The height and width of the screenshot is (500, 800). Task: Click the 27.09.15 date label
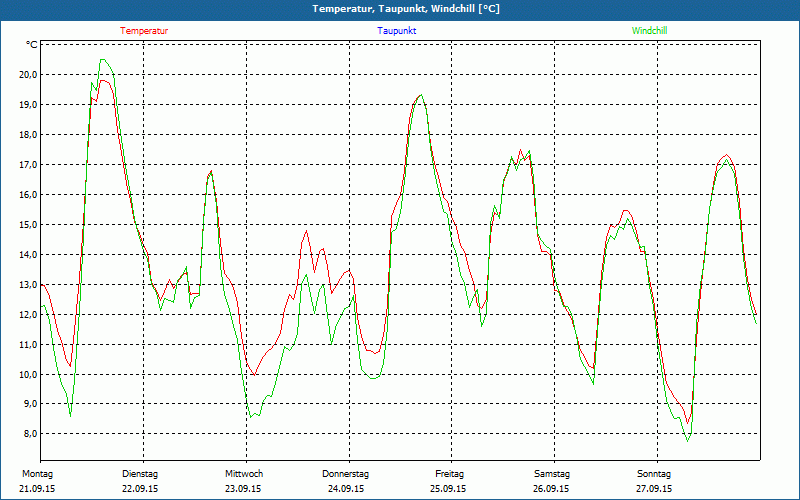pyautogui.click(x=654, y=489)
